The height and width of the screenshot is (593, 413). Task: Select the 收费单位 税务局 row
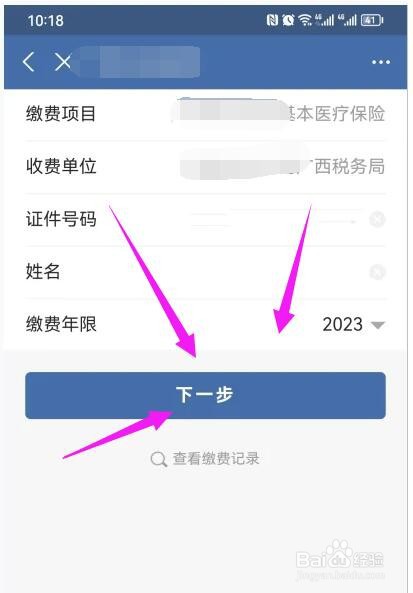click(205, 166)
